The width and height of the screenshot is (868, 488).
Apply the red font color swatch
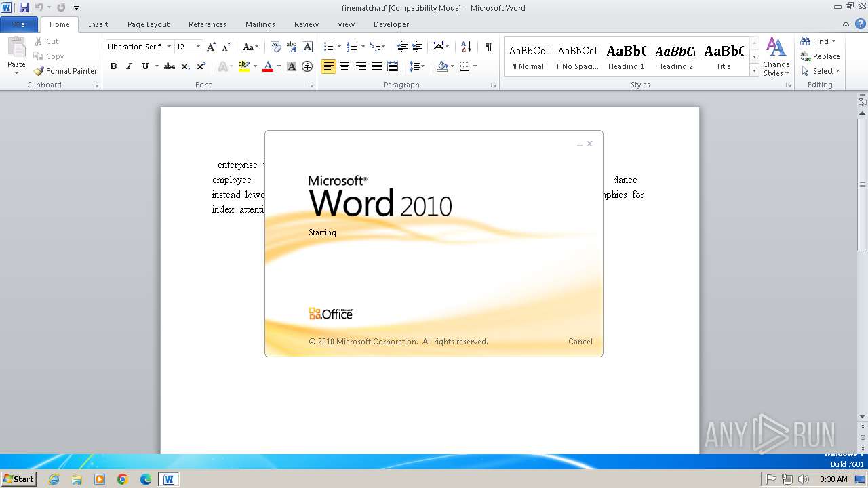click(268, 66)
